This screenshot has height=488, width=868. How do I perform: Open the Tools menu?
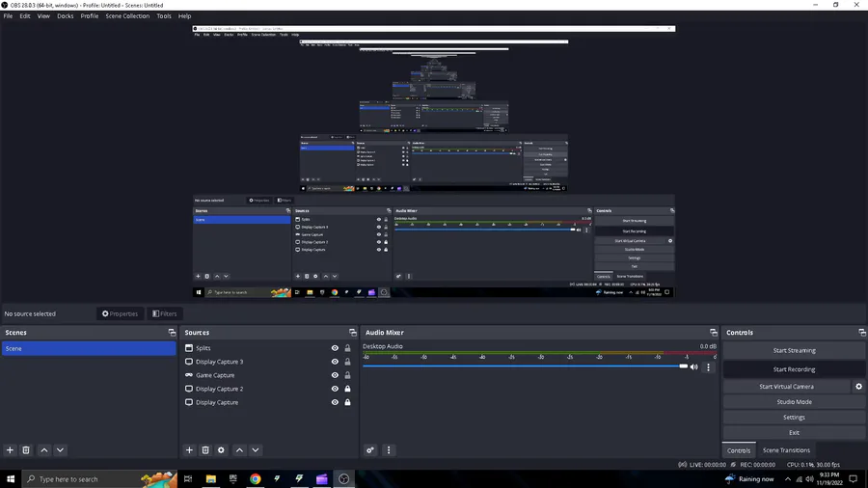tap(164, 16)
